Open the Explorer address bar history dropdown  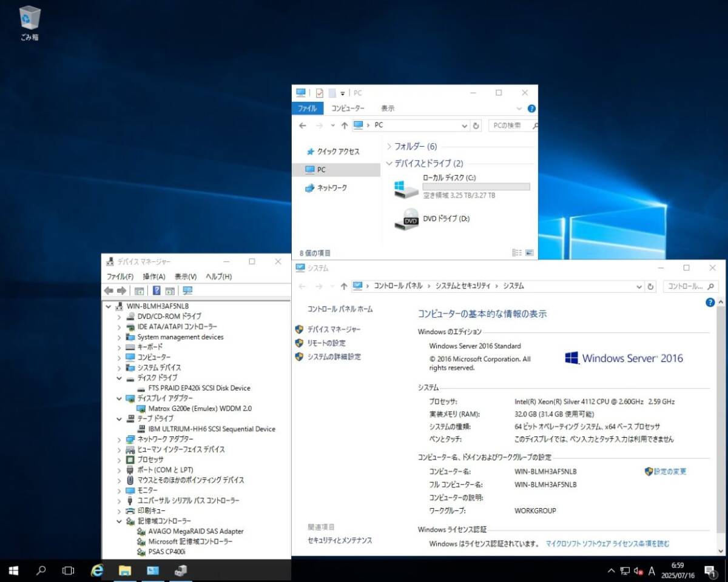tap(465, 125)
